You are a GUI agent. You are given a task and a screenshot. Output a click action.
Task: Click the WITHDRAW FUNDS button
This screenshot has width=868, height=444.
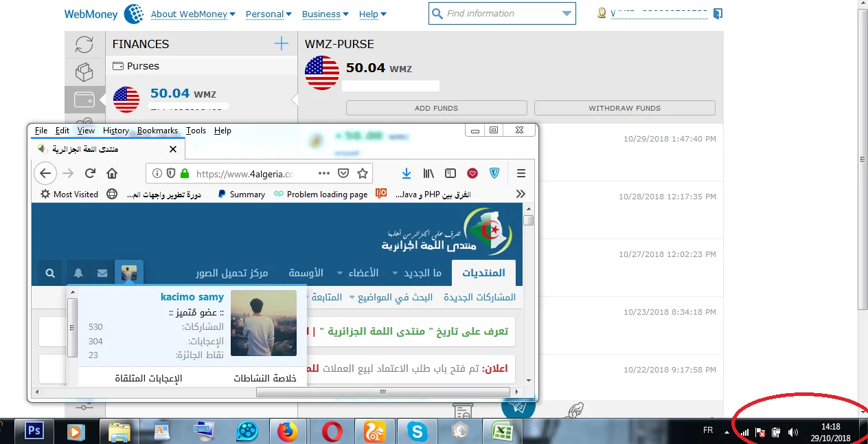point(624,108)
